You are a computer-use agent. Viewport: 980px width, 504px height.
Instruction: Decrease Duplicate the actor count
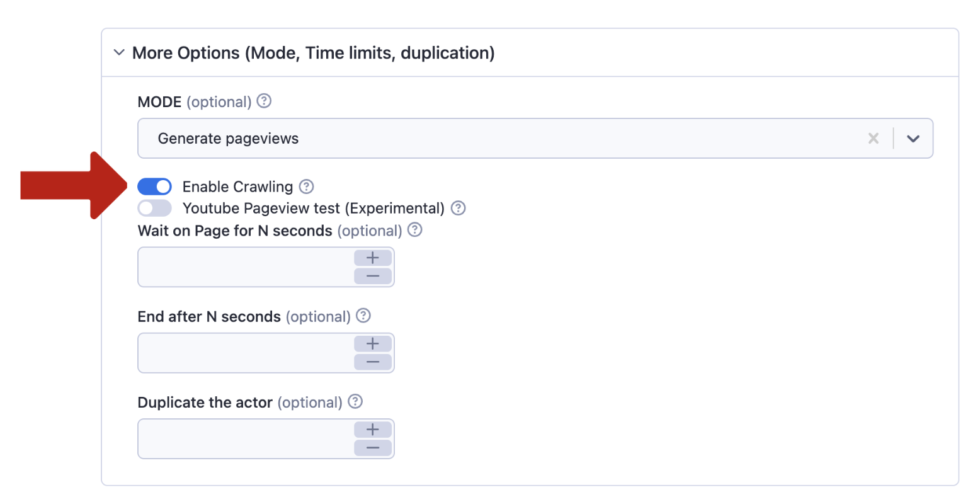373,448
